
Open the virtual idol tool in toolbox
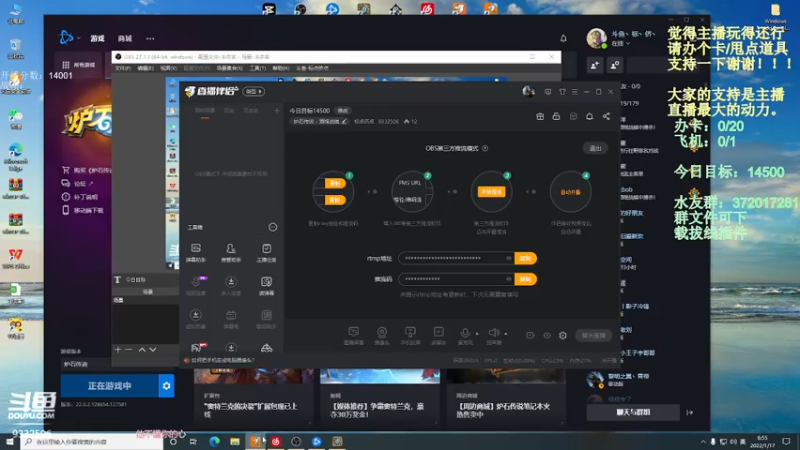[x=196, y=319]
